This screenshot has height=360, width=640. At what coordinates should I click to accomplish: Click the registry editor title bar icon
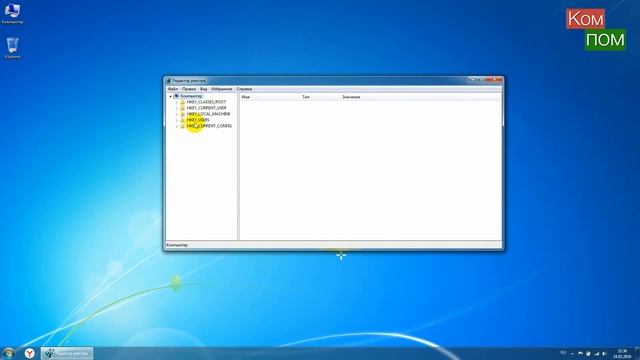point(169,81)
